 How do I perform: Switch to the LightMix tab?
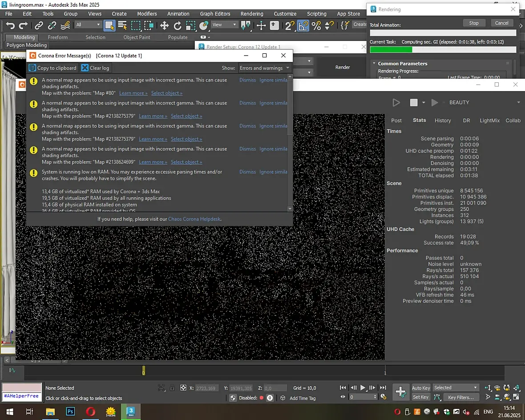489,121
